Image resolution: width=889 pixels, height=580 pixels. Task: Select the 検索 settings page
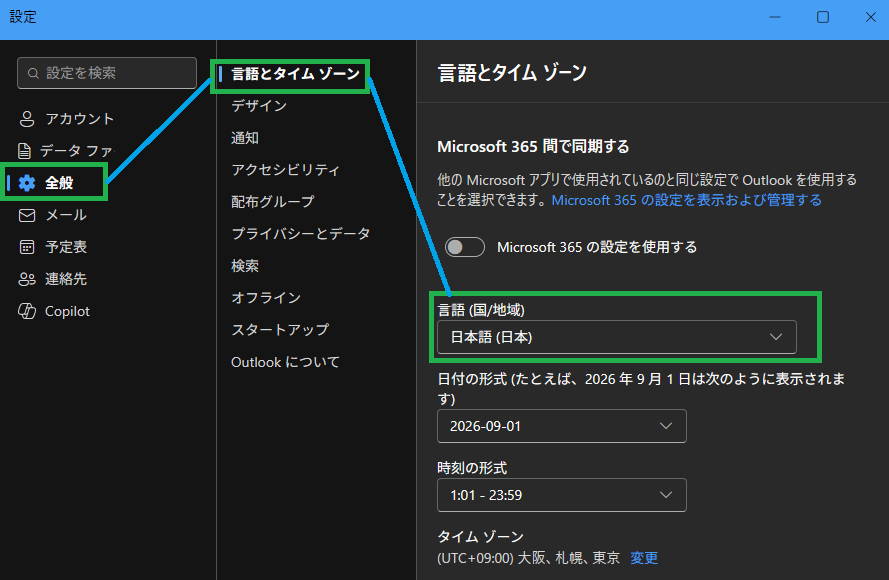click(245, 265)
